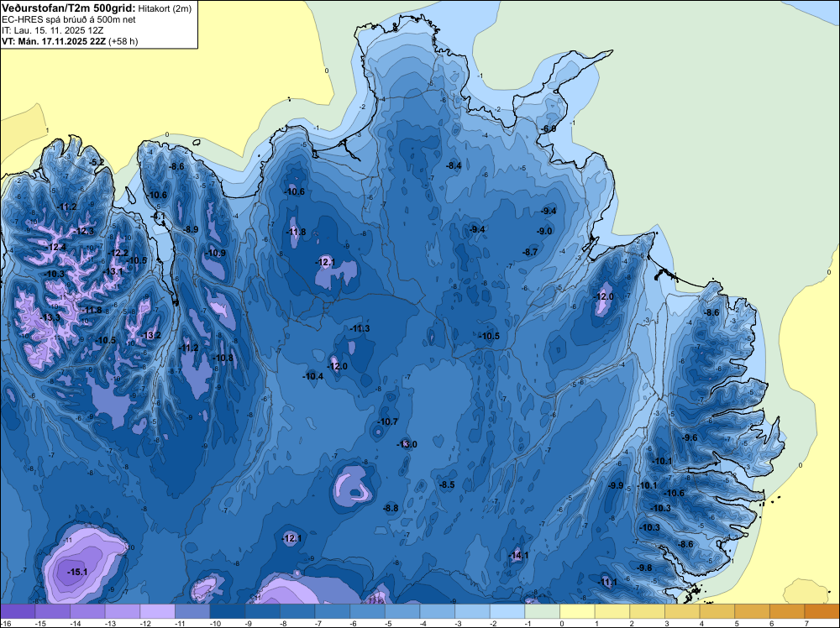
Task: Pick legend swatch between 0 and 1
Action: [x=578, y=611]
